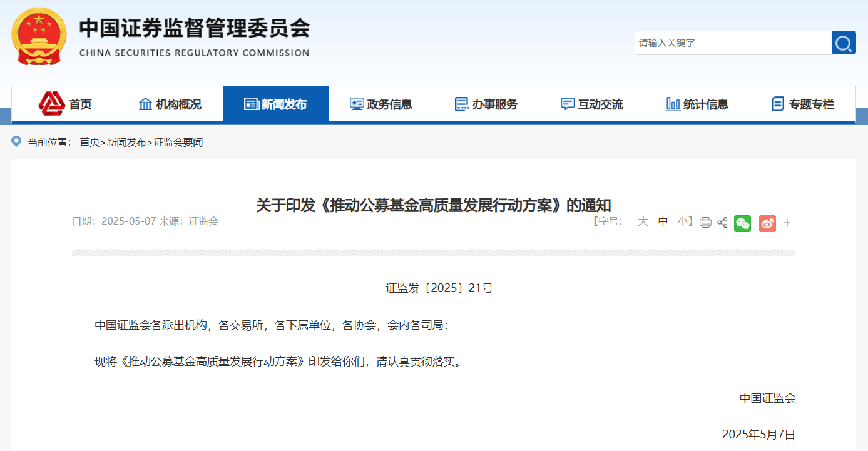Focus the keyword search input field
This screenshot has width=868, height=451.
(733, 43)
